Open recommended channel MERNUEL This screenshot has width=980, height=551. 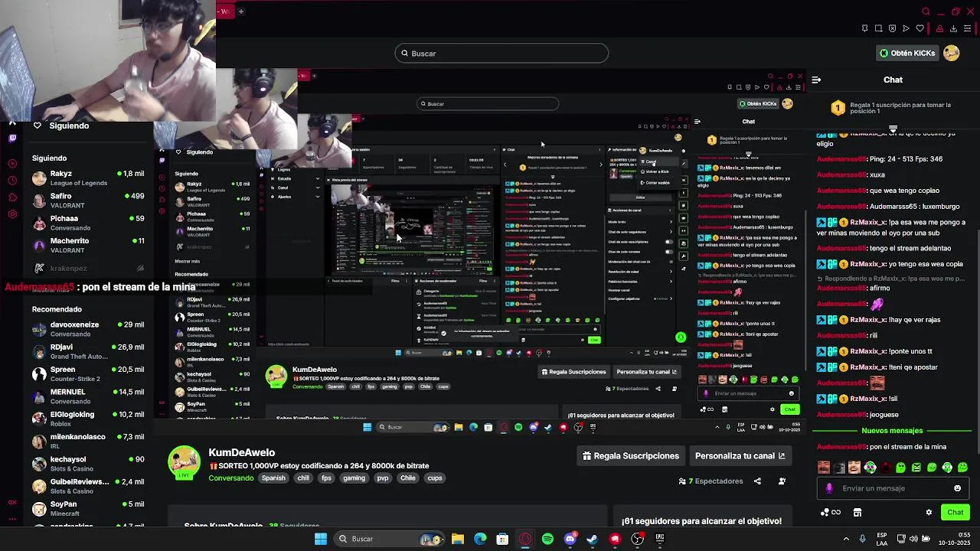tap(88, 396)
